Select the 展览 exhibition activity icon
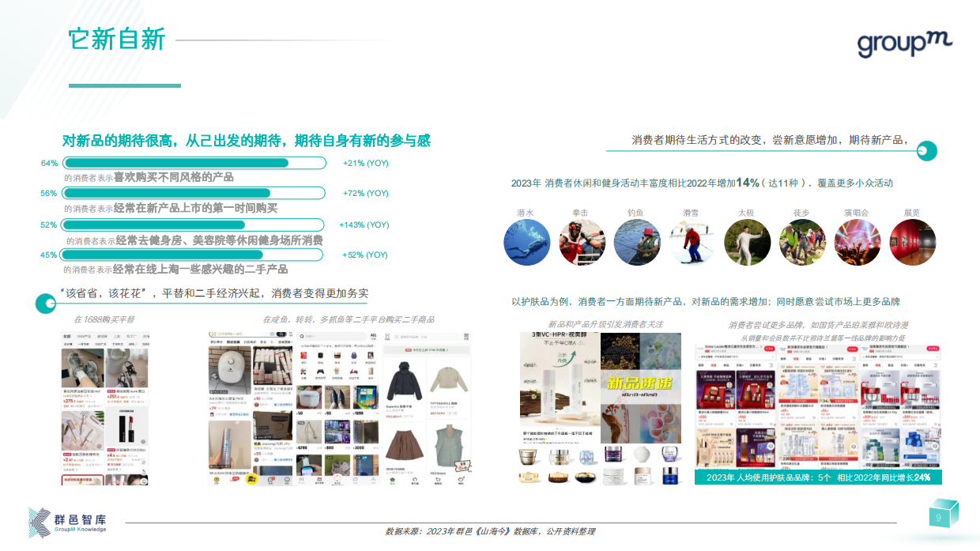Screen dimensions: 980x551 (x=913, y=242)
